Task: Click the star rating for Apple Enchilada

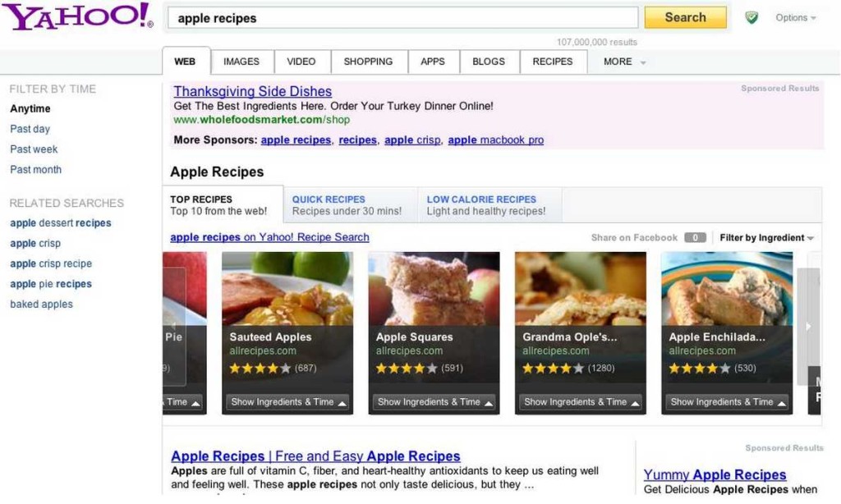Action: click(x=700, y=369)
